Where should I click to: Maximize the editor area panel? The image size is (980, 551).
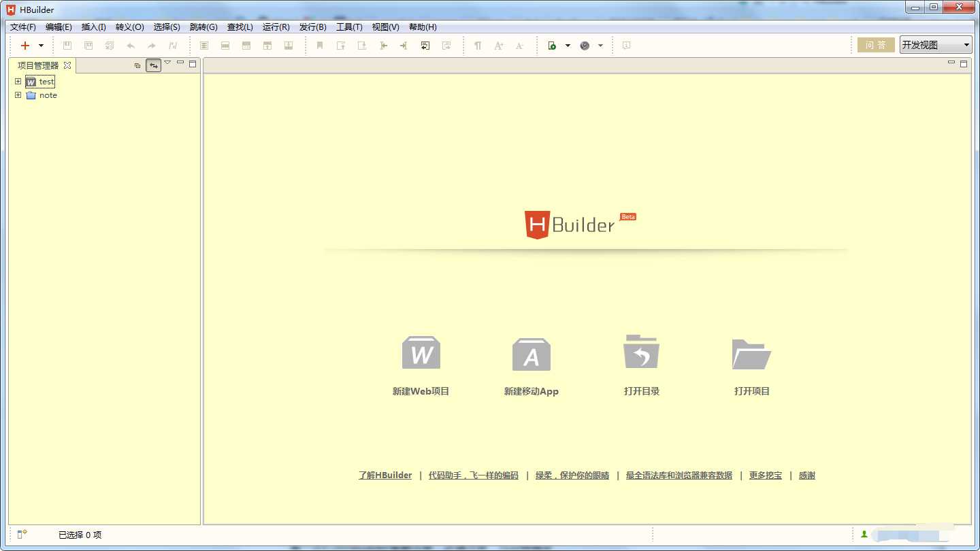(x=964, y=64)
